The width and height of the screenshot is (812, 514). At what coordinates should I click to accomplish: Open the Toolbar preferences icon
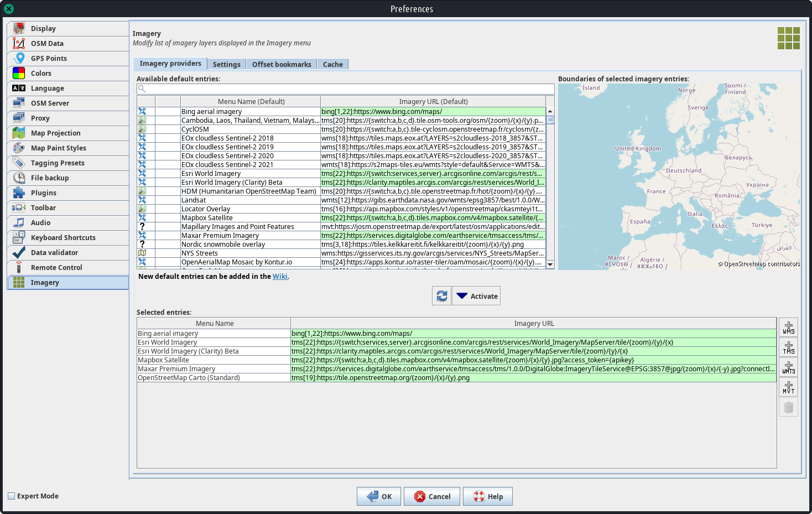point(19,207)
